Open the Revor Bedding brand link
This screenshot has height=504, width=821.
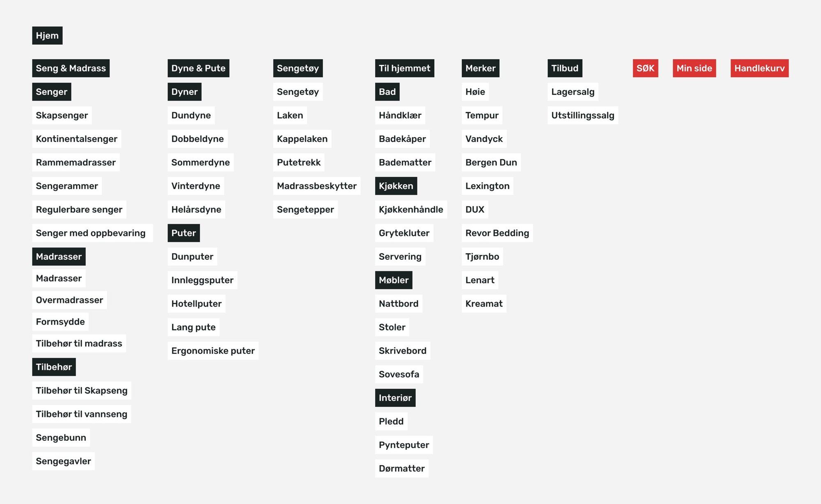pyautogui.click(x=497, y=233)
